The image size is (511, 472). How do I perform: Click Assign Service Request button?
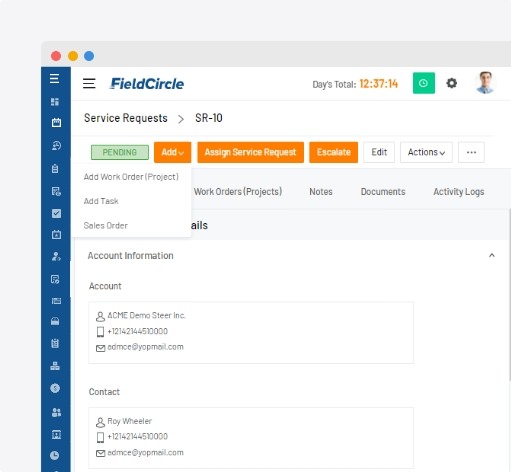251,152
